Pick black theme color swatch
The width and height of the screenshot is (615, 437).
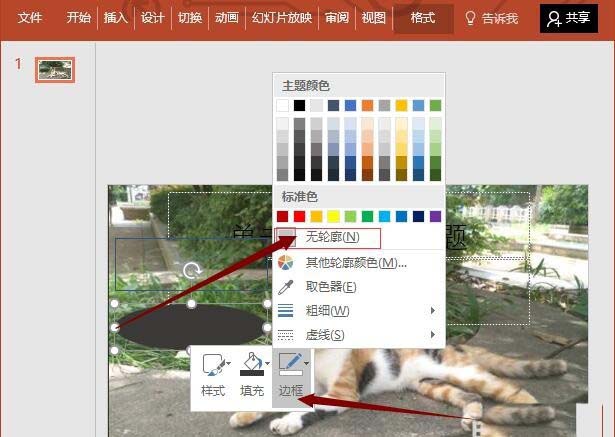click(x=299, y=106)
